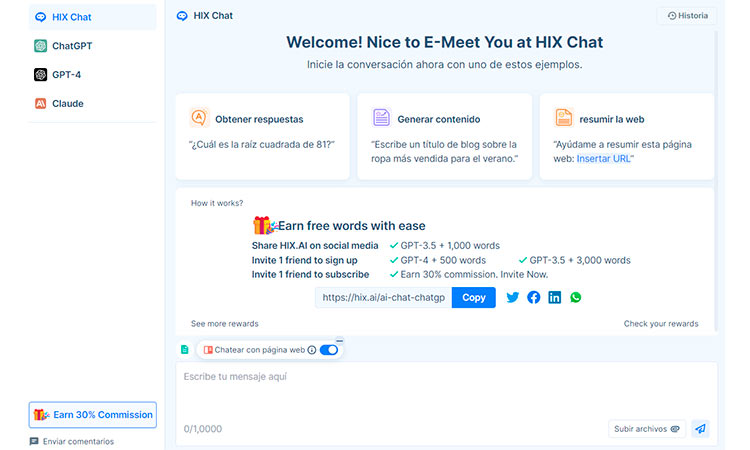
Task: Open the See more rewards link
Action: point(225,324)
